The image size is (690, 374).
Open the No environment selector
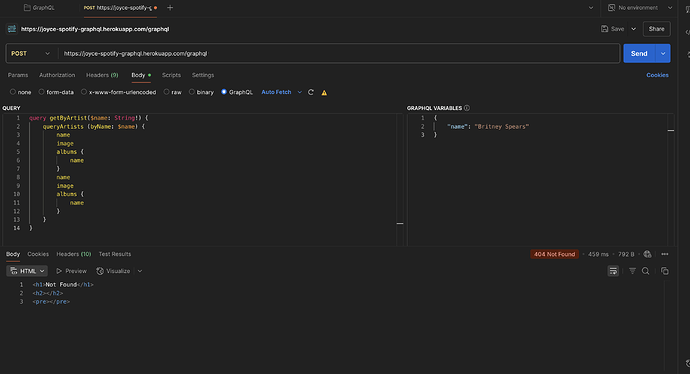pyautogui.click(x=640, y=8)
